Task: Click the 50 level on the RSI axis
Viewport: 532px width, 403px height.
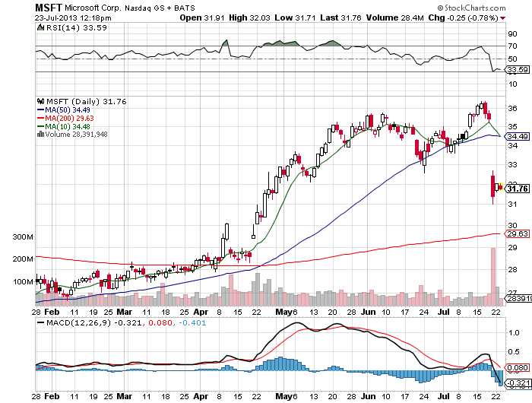Action: point(512,59)
